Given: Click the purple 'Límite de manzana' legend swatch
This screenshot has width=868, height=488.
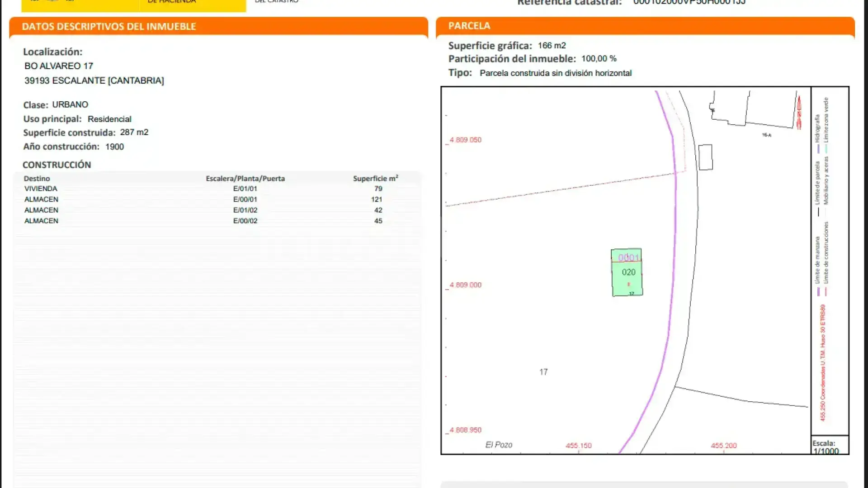Looking at the screenshot, I should [818, 291].
